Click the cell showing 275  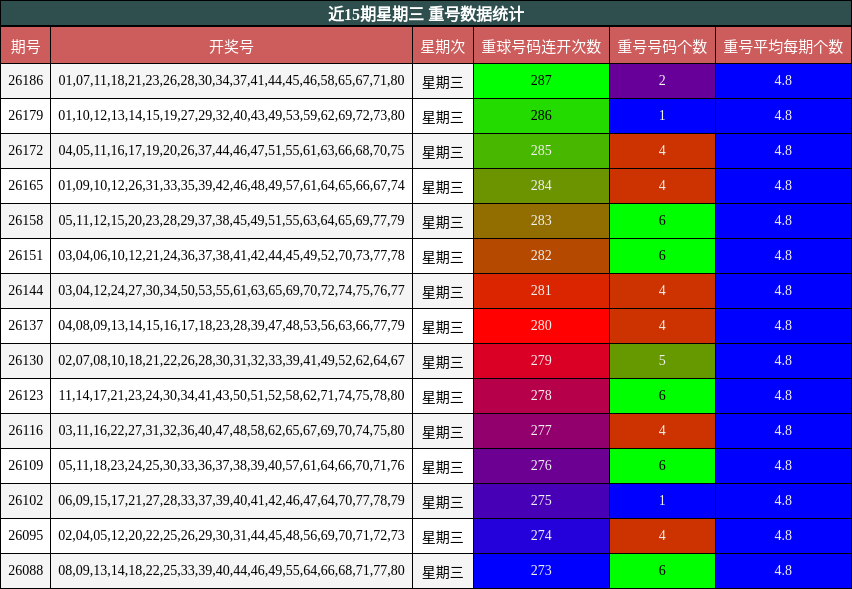[541, 500]
